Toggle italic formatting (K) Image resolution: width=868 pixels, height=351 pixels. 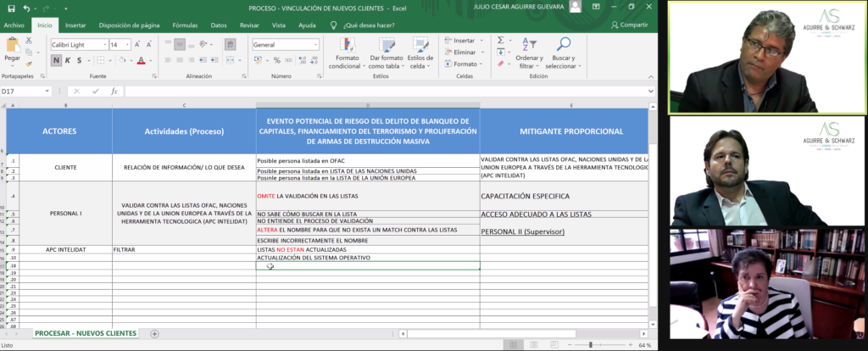pyautogui.click(x=68, y=60)
